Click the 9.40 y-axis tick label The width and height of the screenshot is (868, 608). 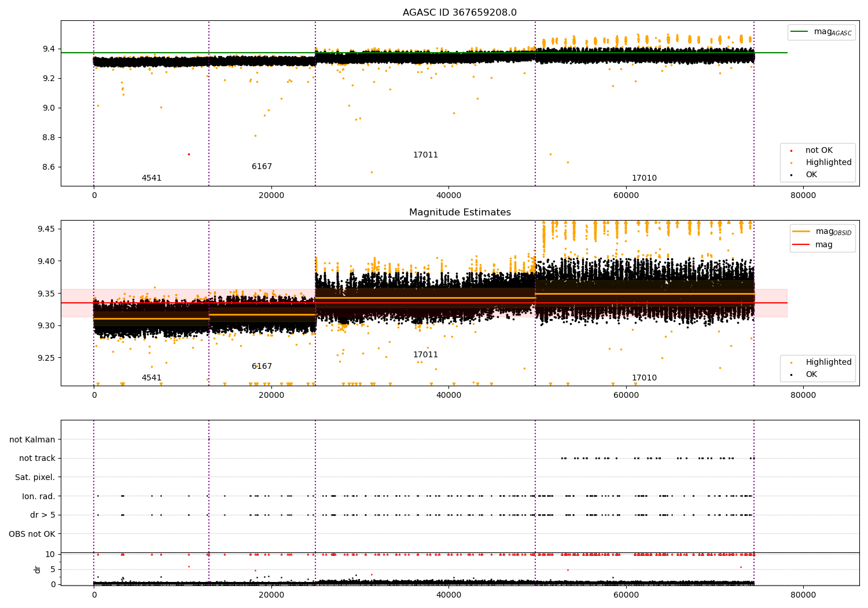tap(46, 261)
